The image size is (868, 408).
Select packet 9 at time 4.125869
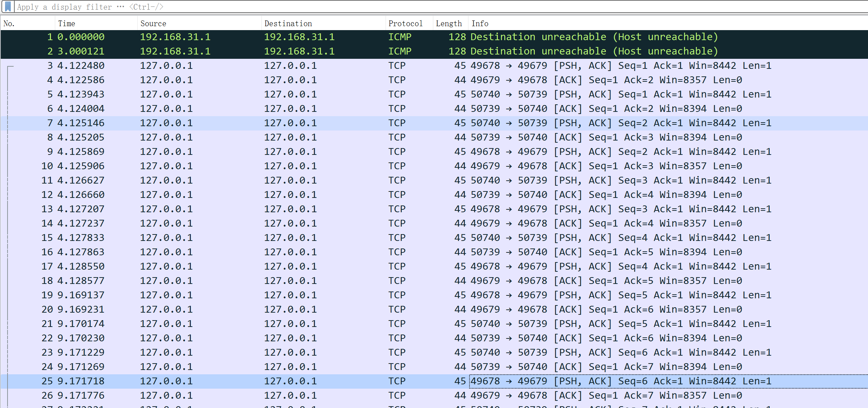[x=434, y=152]
